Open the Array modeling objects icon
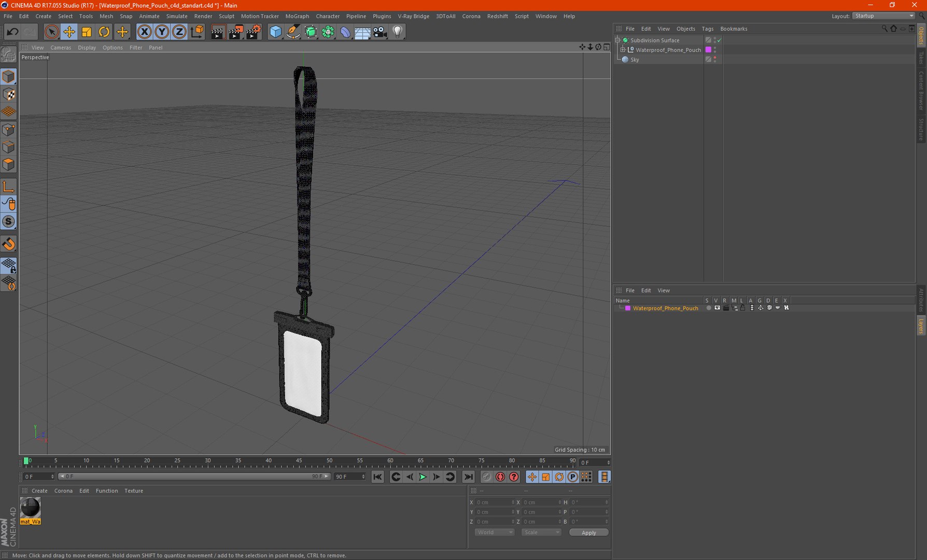The height and width of the screenshot is (560, 927). (328, 32)
